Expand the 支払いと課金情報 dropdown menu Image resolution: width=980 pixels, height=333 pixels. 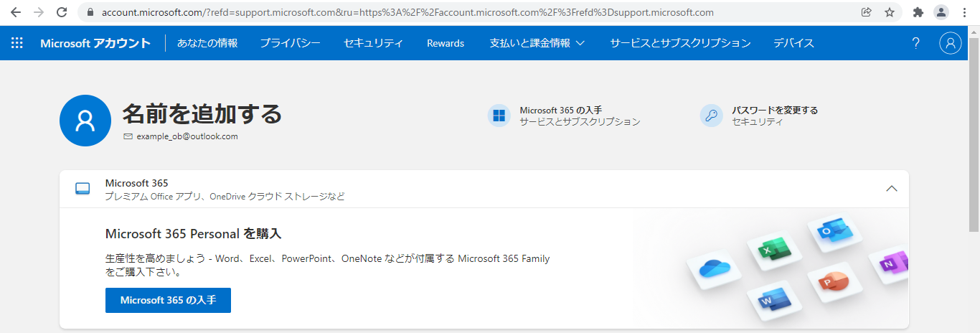point(537,43)
